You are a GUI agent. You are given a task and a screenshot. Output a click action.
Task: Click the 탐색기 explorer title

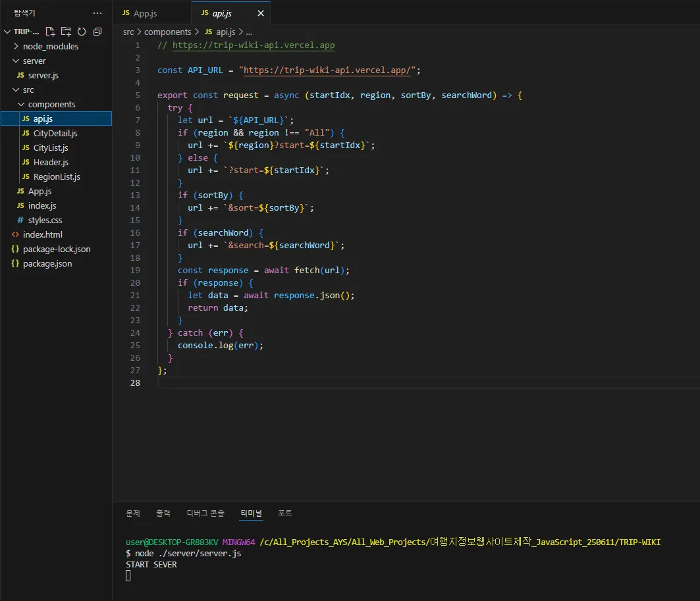click(24, 13)
